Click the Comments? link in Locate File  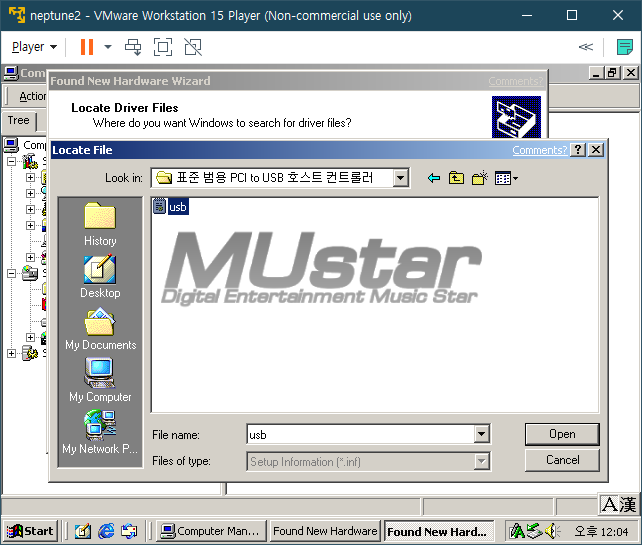[539, 150]
